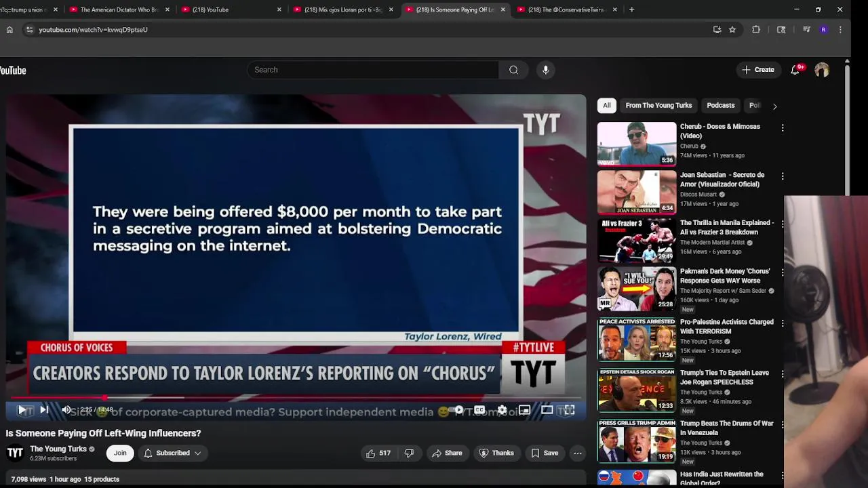Select the 'Podcasts' filter chip
Image resolution: width=868 pixels, height=488 pixels.
[720, 105]
